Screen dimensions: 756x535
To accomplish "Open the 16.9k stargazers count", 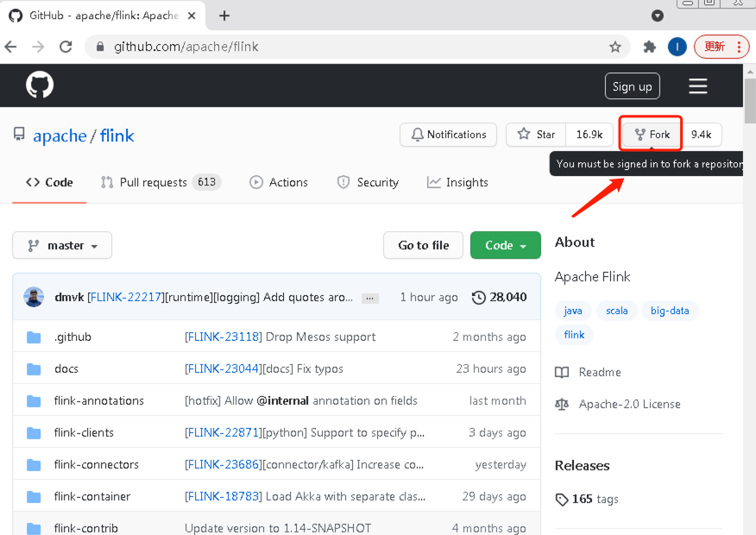I will (589, 135).
